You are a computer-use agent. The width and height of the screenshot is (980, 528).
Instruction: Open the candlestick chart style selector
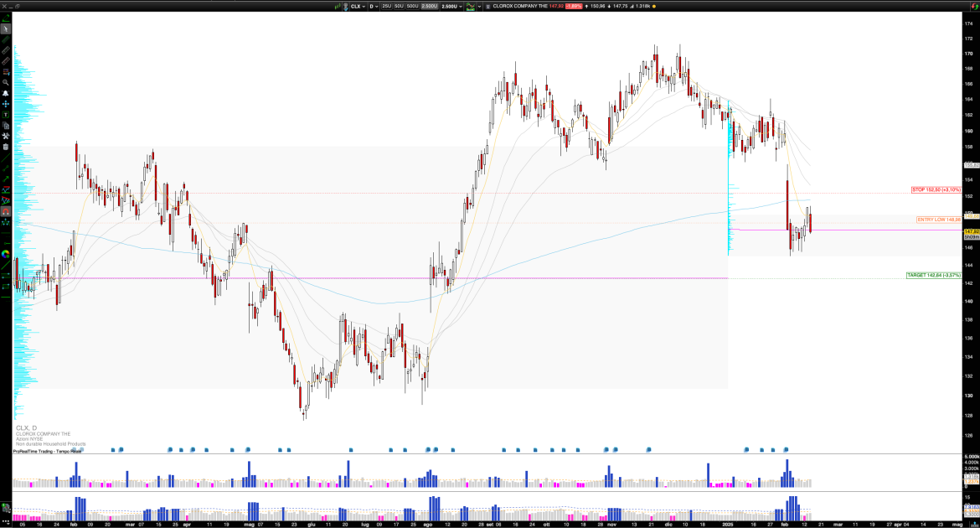[471, 6]
